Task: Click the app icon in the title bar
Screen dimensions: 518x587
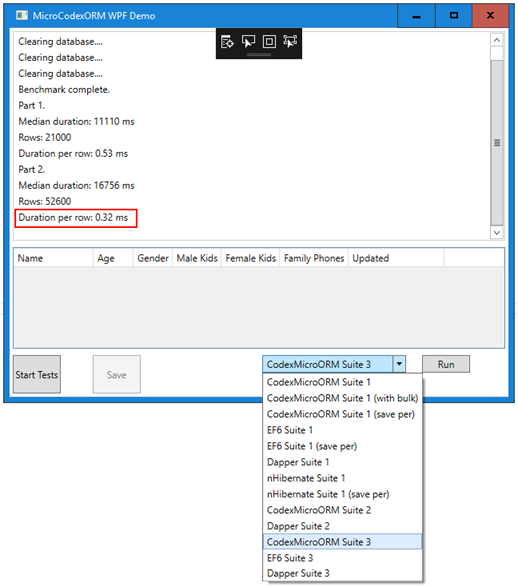Action: pos(22,15)
